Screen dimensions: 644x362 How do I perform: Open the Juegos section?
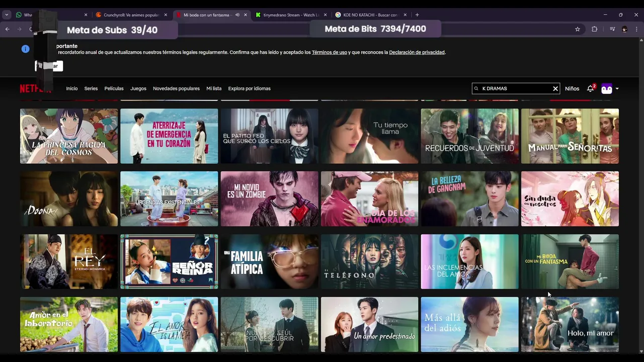pyautogui.click(x=138, y=88)
